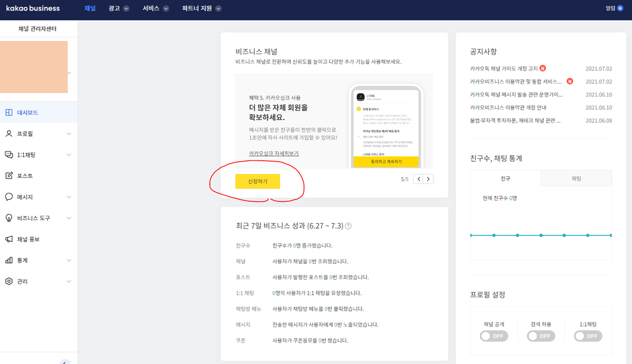Open notice 카카오톡 채널 가이드 개정 고지
Viewport: 632px width, 364px height.
504,69
